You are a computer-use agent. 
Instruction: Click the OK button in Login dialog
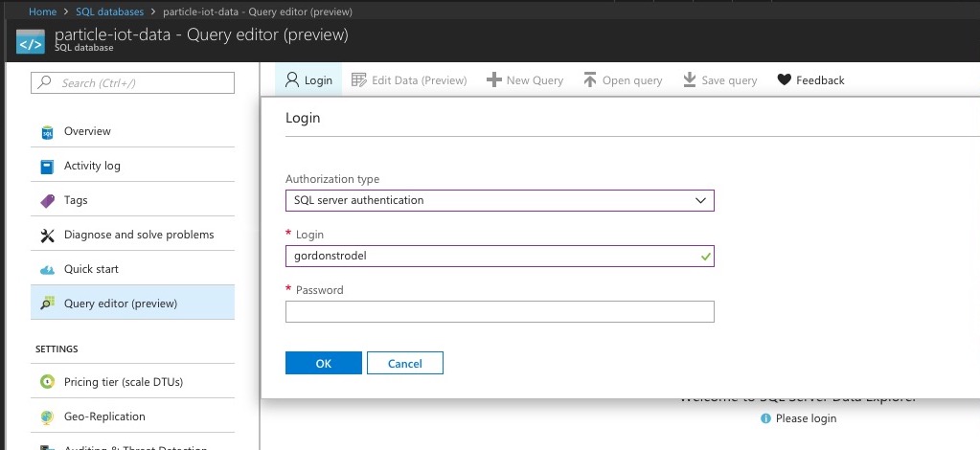click(324, 363)
